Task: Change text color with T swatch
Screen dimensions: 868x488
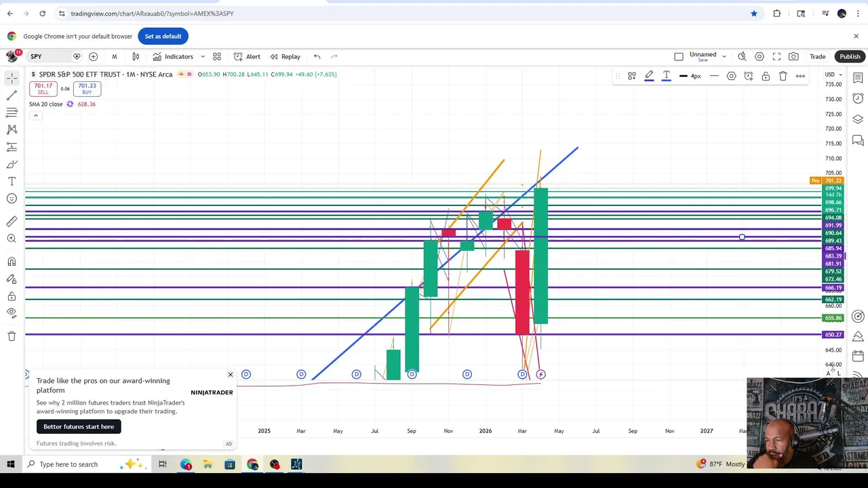Action: coord(666,76)
